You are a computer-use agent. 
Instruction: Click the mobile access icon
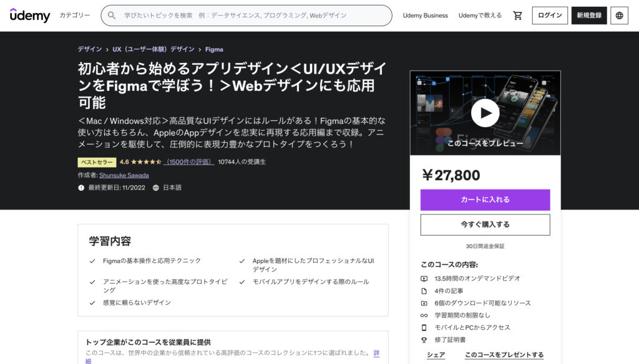(x=424, y=327)
